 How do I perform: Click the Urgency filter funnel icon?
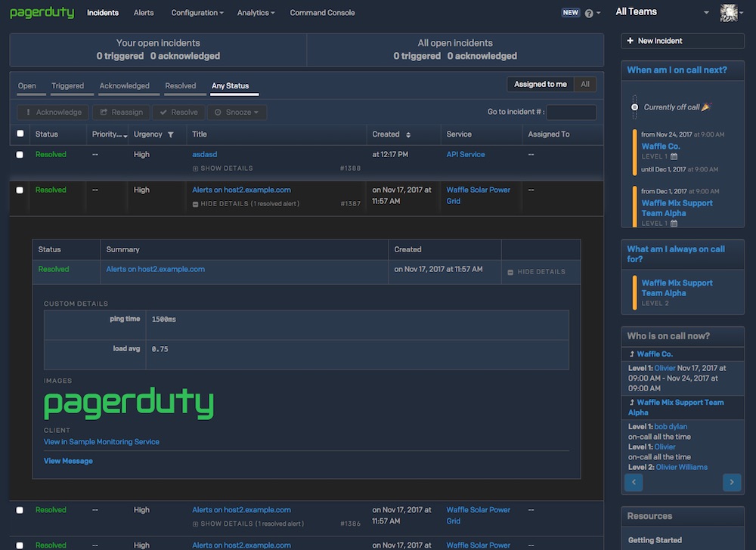pos(171,134)
